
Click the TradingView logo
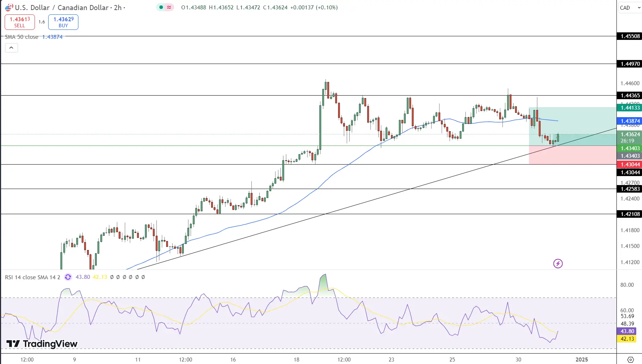tap(42, 344)
